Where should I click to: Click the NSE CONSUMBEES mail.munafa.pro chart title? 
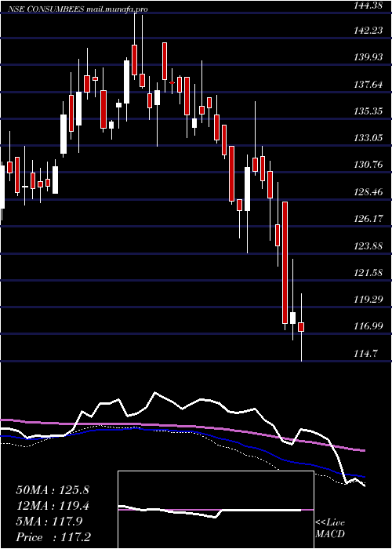pyautogui.click(x=78, y=9)
